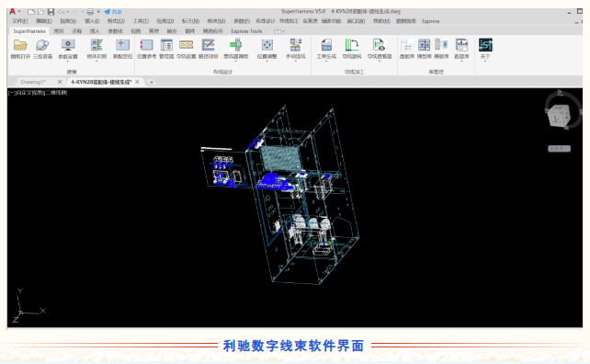Image resolution: width=590 pixels, height=364 pixels.
Task: Save drawing with the floppy disk icon
Action: tap(51, 12)
